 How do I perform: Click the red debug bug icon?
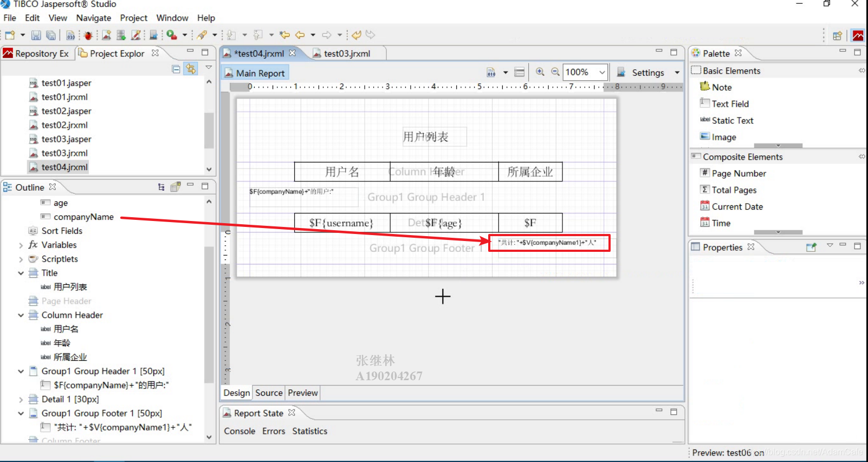pyautogui.click(x=88, y=35)
